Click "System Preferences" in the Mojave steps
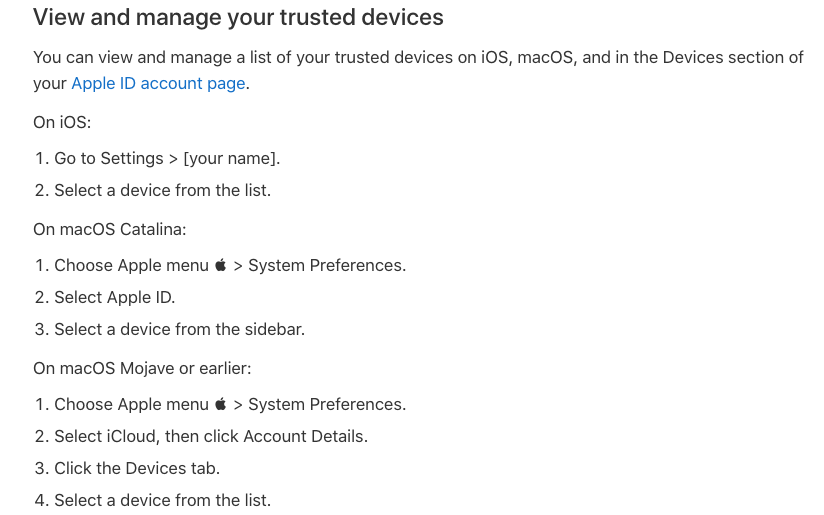 point(327,405)
